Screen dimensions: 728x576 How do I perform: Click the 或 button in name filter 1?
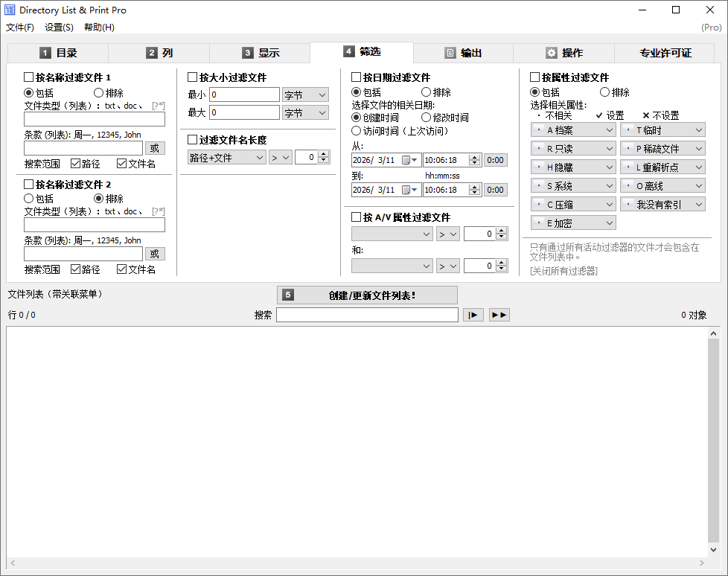tap(155, 147)
